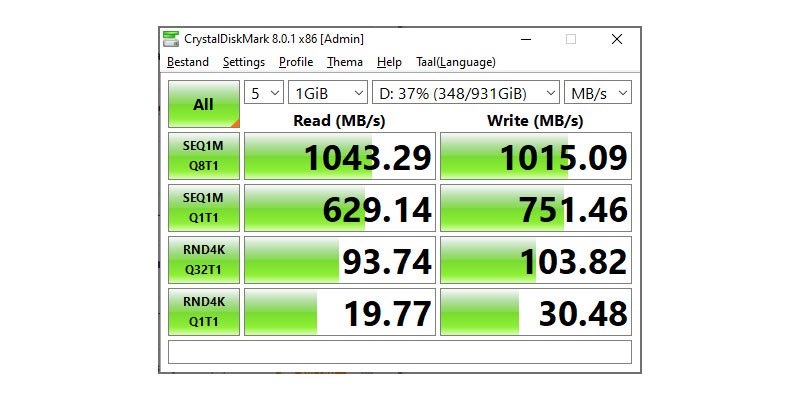The width and height of the screenshot is (800, 400).
Task: Run the SEQ1M Q1T1 test
Action: 204,208
